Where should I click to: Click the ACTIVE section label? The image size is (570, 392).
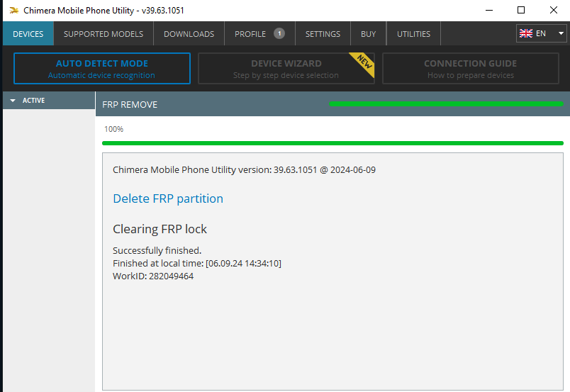click(x=33, y=101)
